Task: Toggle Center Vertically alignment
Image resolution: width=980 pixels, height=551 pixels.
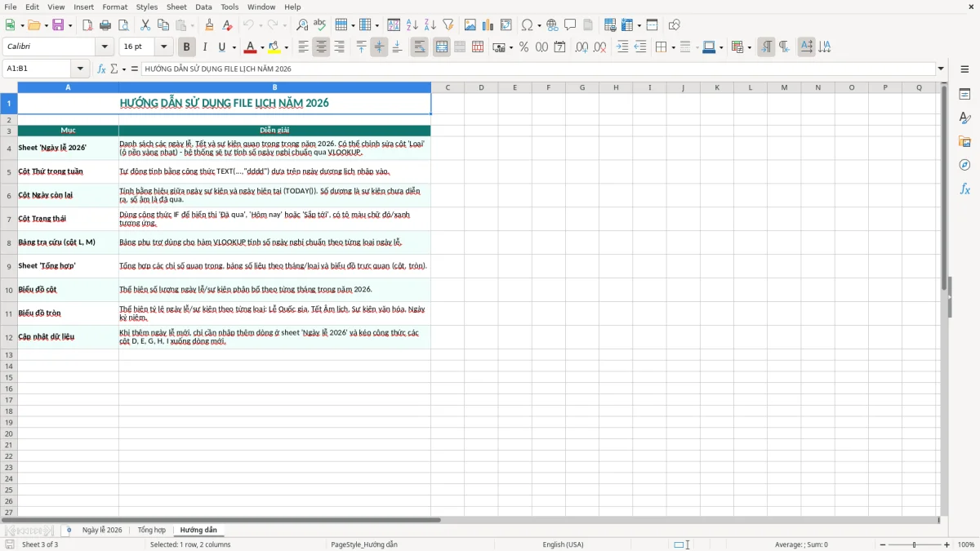Action: [x=379, y=47]
